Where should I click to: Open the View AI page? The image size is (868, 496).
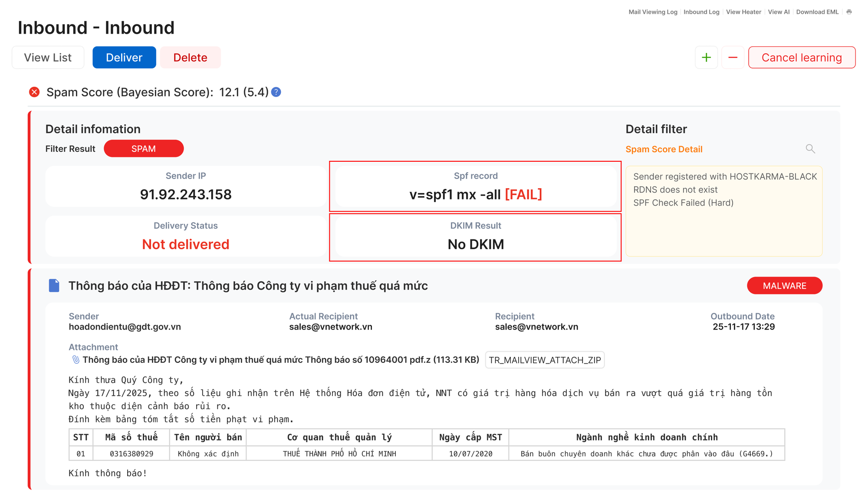pos(779,12)
